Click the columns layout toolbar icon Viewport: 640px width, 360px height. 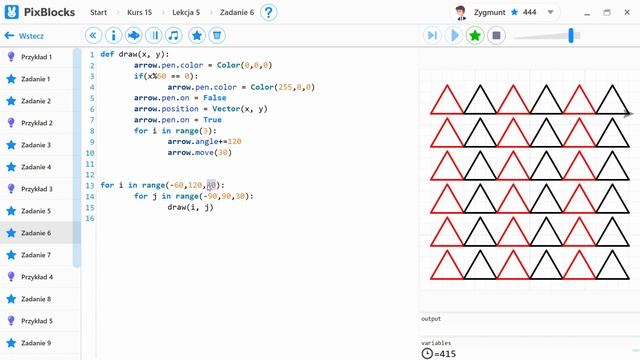point(154,36)
